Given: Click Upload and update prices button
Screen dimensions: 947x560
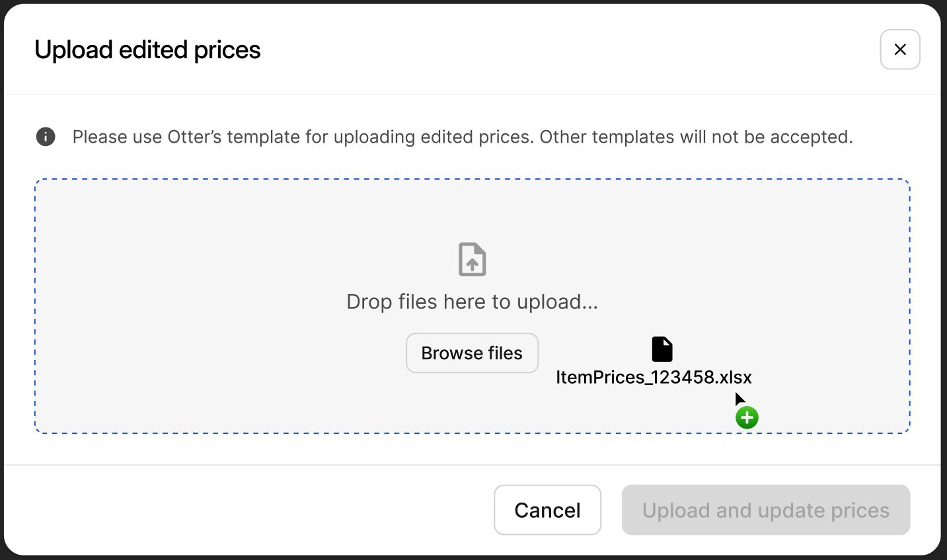Looking at the screenshot, I should pos(765,510).
